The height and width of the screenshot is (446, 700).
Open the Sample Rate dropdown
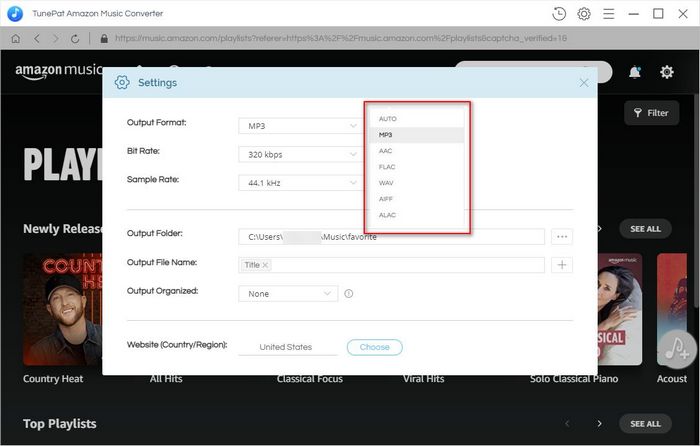(300, 183)
